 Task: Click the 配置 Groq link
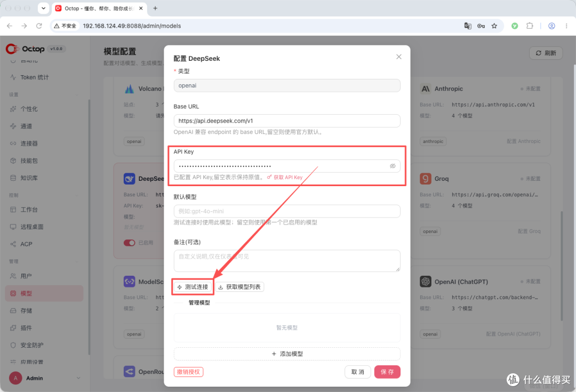coord(529,231)
